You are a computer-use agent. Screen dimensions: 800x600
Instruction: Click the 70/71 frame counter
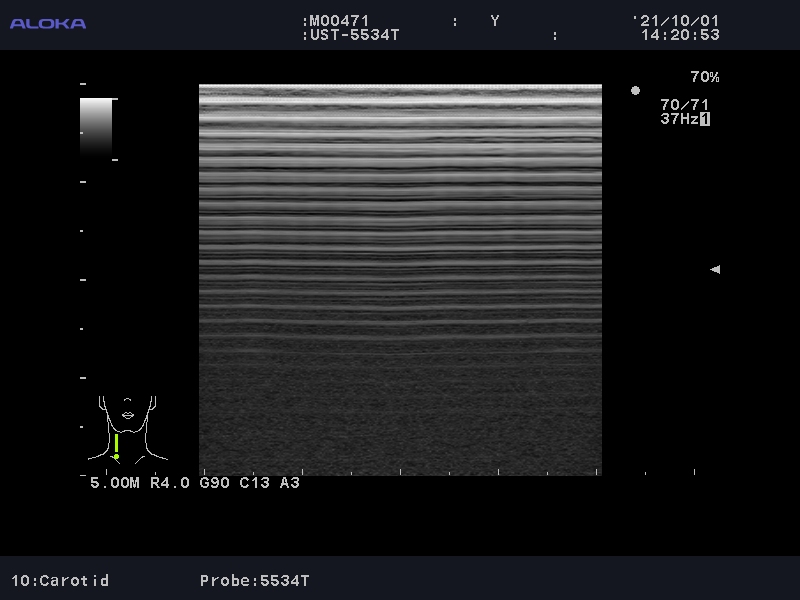coord(684,104)
